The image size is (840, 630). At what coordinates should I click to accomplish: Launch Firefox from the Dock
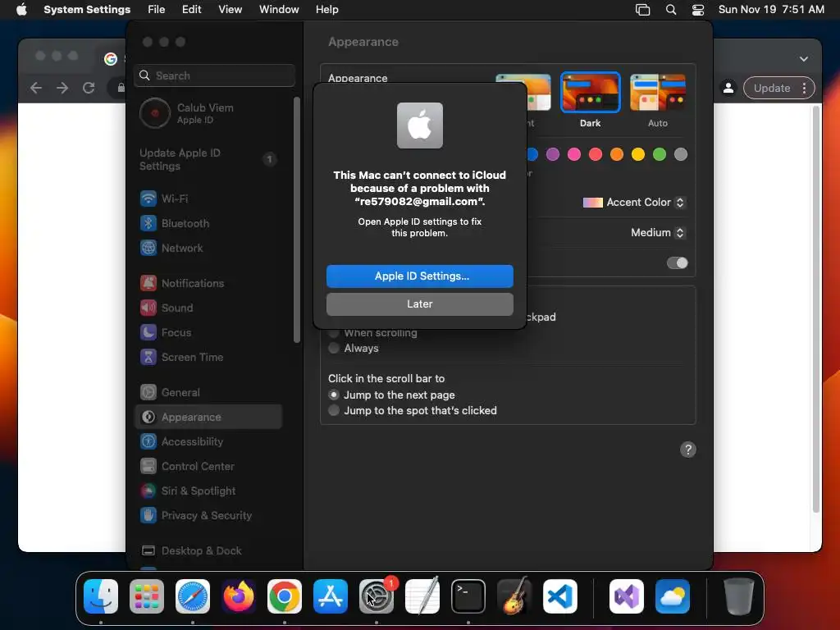(239, 596)
